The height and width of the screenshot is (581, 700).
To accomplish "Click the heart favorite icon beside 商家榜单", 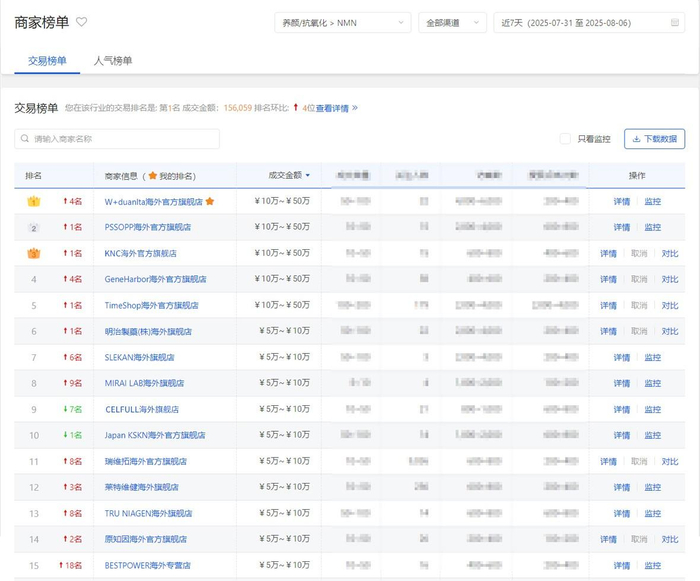I will pyautogui.click(x=81, y=21).
